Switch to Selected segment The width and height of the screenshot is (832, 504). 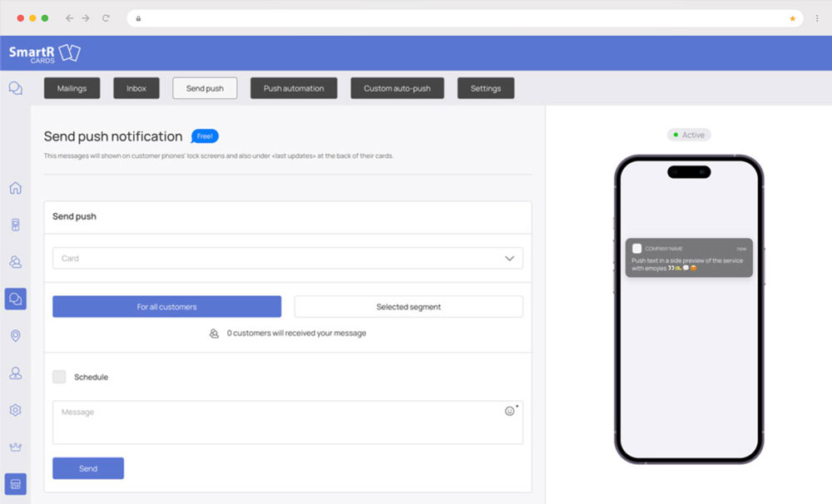[x=409, y=307]
